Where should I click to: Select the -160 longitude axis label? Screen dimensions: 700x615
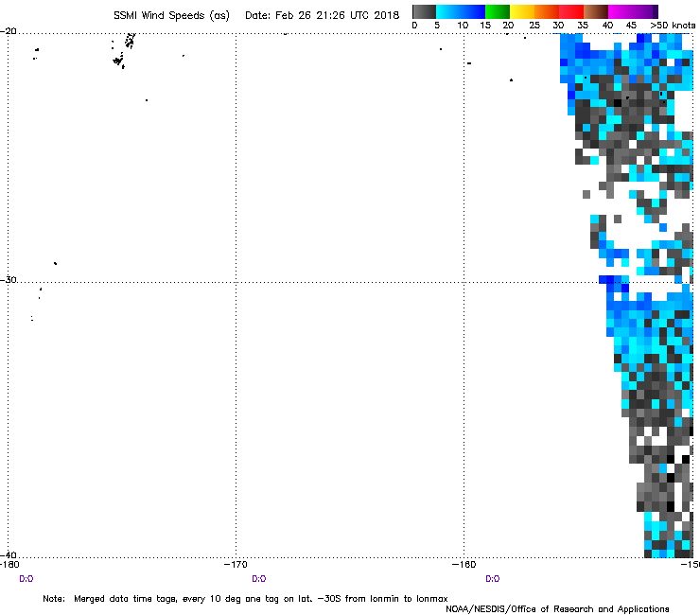[464, 565]
